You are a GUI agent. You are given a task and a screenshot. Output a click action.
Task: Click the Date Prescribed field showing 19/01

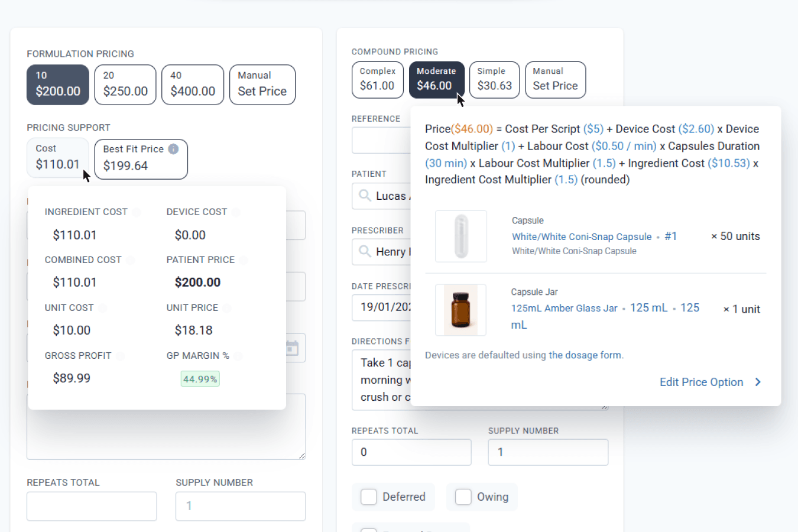[x=381, y=307]
